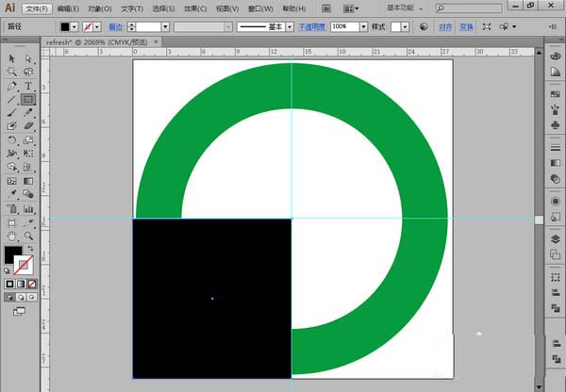Select the Perspective Grid tool

click(28, 167)
